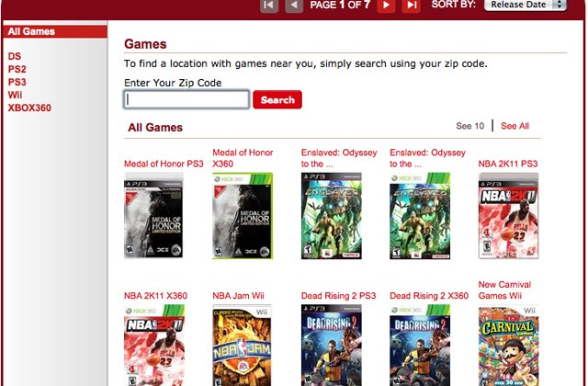
Task: Focus the zip code input field
Action: pyautogui.click(x=187, y=99)
